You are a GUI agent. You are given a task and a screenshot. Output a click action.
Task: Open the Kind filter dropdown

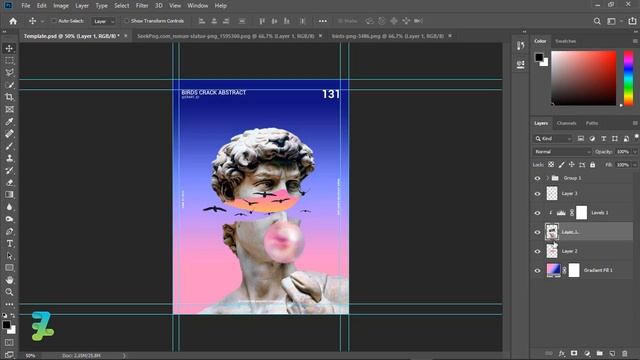pos(553,139)
